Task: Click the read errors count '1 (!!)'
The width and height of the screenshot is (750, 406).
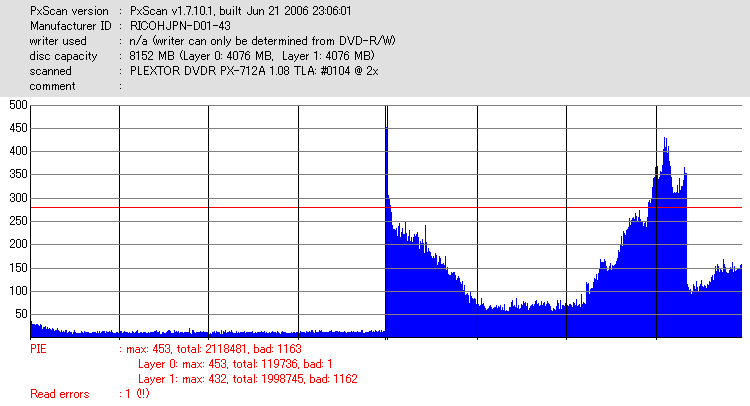Action: [137, 394]
